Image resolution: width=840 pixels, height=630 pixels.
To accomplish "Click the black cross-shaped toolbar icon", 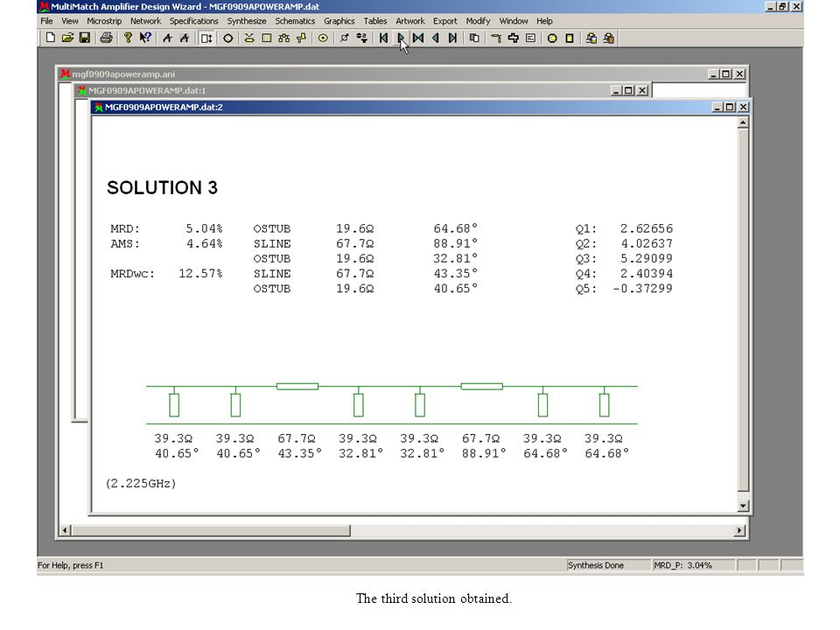I will [x=514, y=38].
